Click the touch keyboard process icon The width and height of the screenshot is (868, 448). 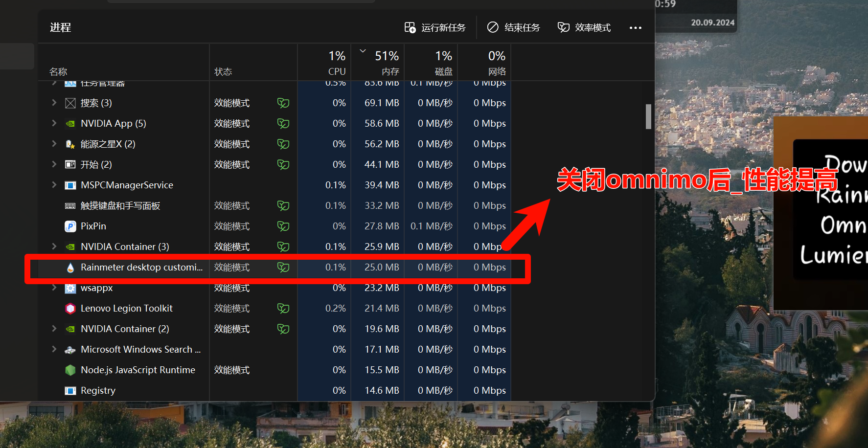(70, 206)
